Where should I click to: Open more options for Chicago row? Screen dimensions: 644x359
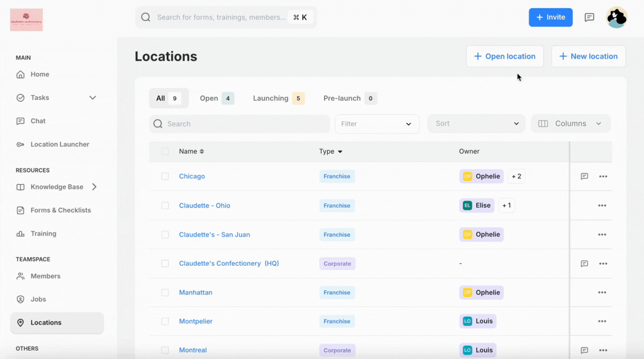[x=603, y=176]
